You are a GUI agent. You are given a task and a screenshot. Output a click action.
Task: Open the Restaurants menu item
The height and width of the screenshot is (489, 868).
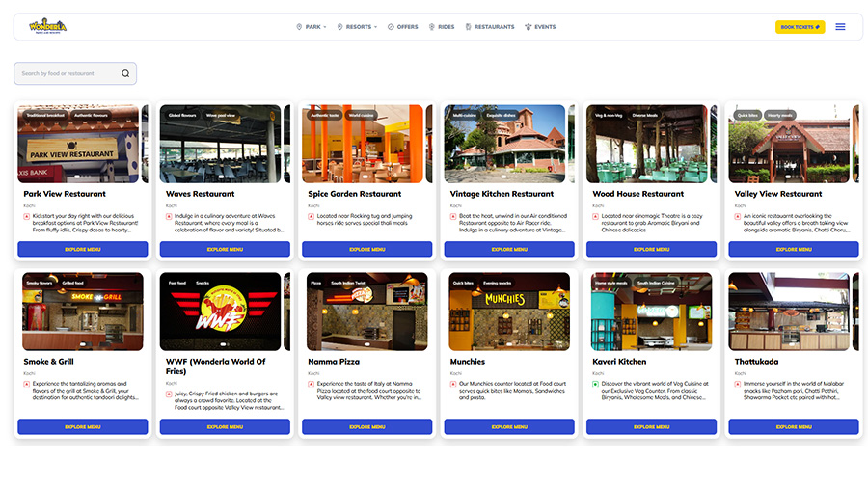click(490, 27)
